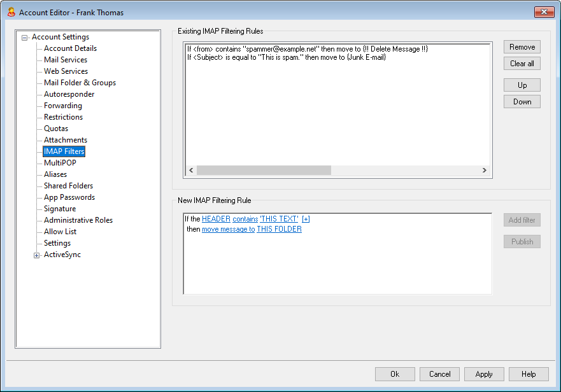Click the 'contains' condition link
The height and width of the screenshot is (392, 561).
(x=245, y=219)
